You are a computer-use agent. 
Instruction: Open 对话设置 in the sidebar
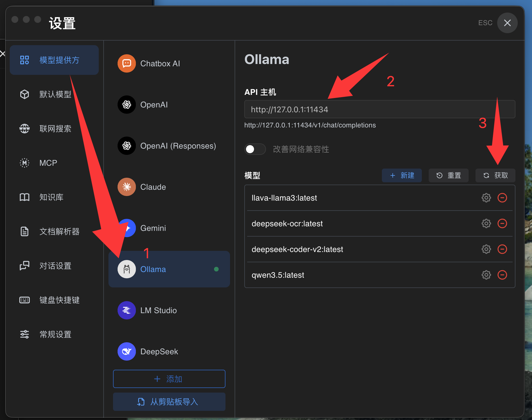pos(54,266)
